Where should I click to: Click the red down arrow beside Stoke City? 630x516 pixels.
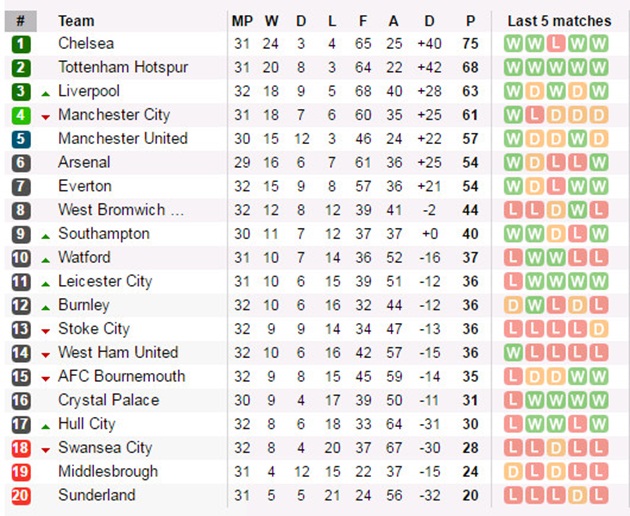(46, 332)
